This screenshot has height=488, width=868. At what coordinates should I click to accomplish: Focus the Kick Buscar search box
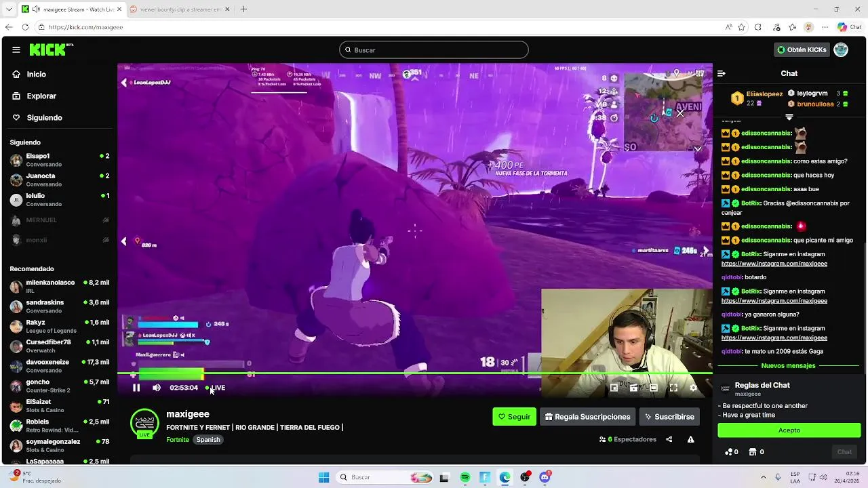(434, 49)
